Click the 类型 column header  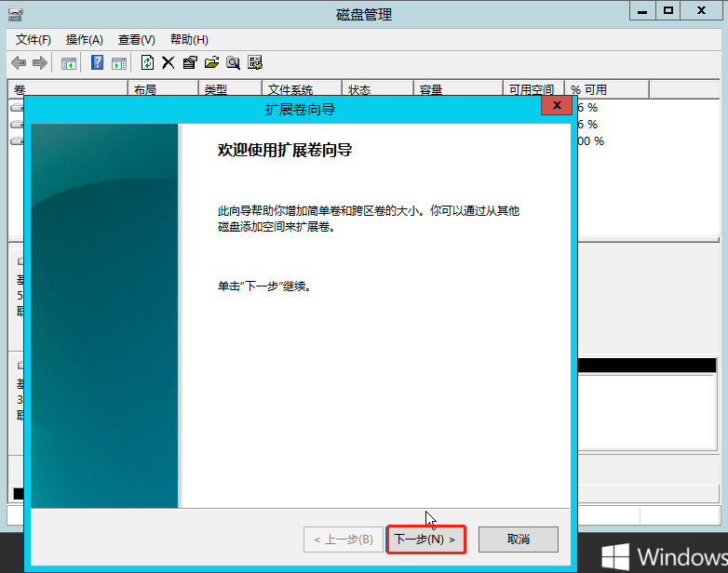tap(230, 89)
